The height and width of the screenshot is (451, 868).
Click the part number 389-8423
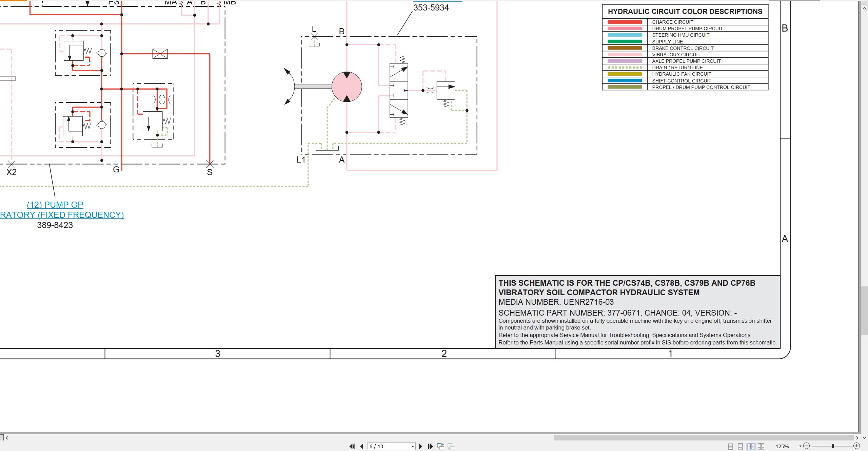[x=55, y=225]
